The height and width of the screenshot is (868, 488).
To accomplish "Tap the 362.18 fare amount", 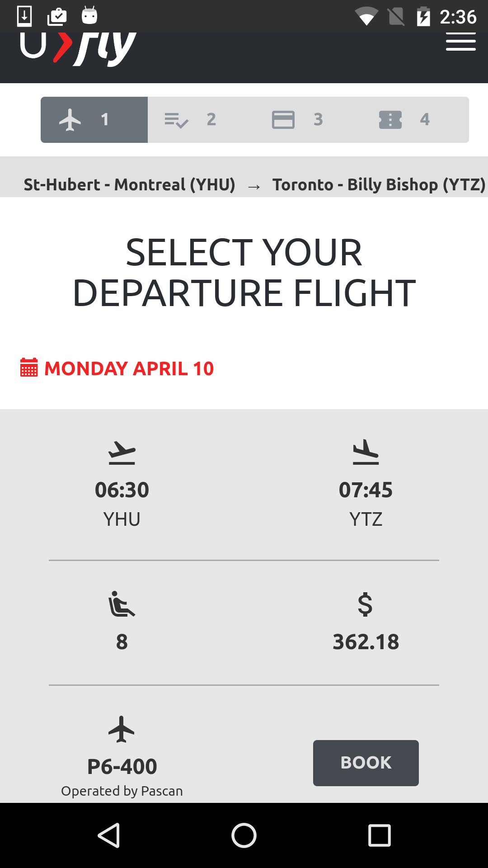I will tap(366, 642).
